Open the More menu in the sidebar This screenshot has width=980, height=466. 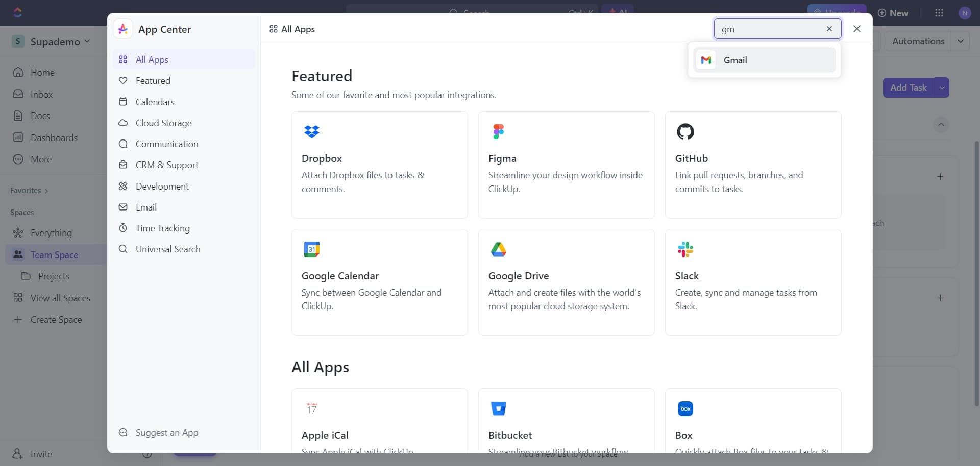click(41, 159)
